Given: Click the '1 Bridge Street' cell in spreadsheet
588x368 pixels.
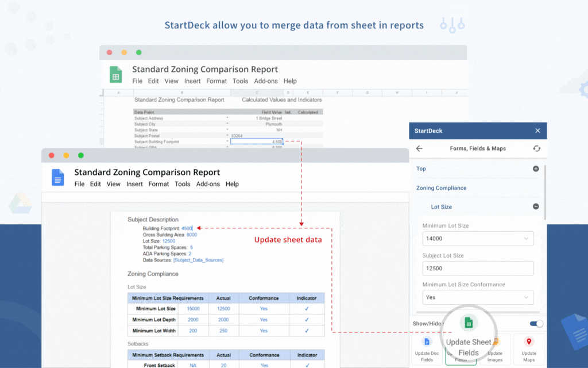Looking at the screenshot, I should coord(269,118).
